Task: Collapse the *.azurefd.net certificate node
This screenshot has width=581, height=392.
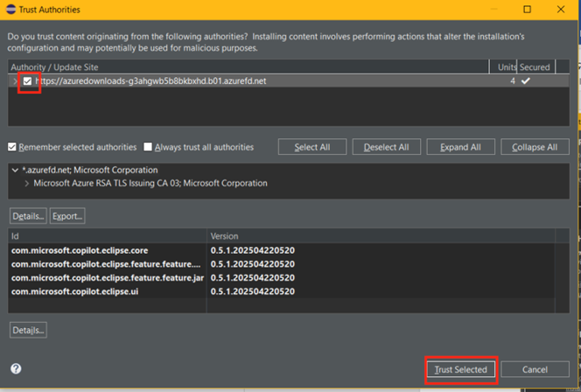Action: click(x=15, y=170)
